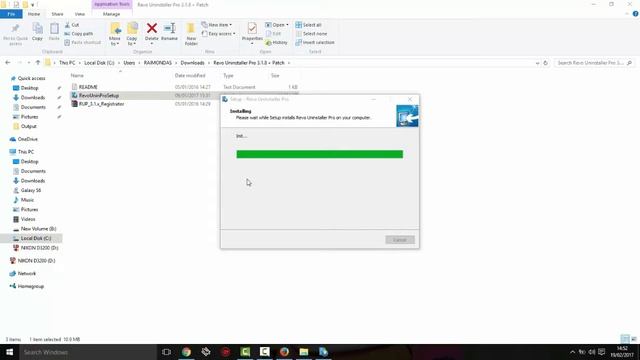Viewport: 640px width, 360px height.
Task: Select Quick access in navigation pane
Action: 31,78
